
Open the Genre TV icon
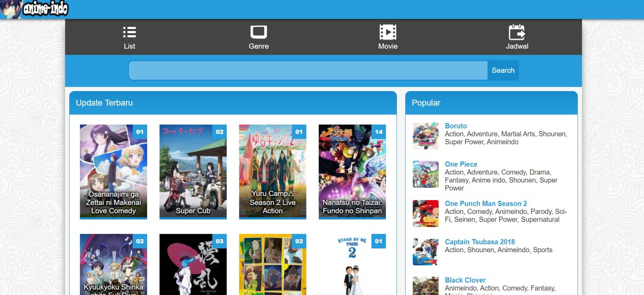point(259,32)
